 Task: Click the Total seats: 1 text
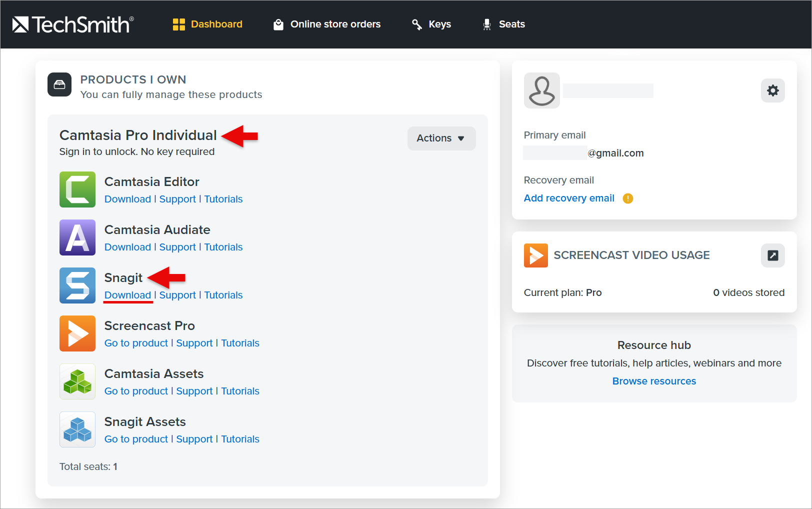[88, 466]
